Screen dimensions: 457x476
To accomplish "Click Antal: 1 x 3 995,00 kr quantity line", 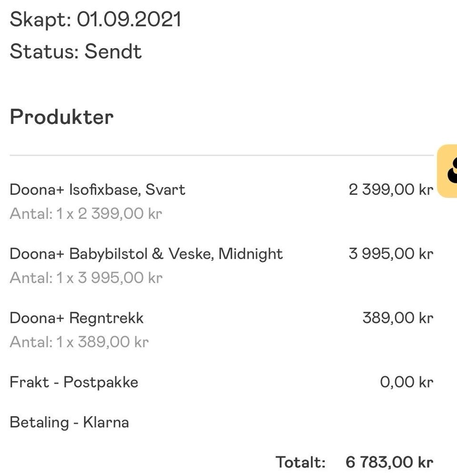I will 86,278.
